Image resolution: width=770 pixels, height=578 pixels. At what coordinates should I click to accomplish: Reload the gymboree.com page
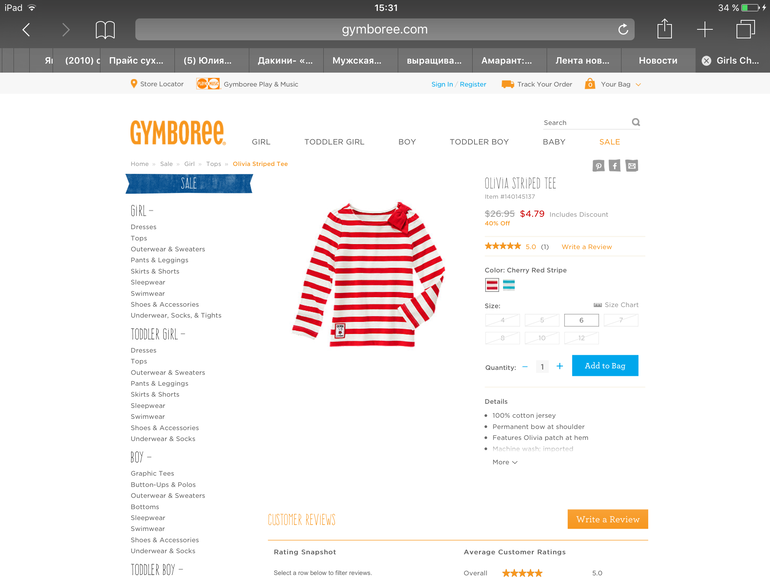point(623,29)
